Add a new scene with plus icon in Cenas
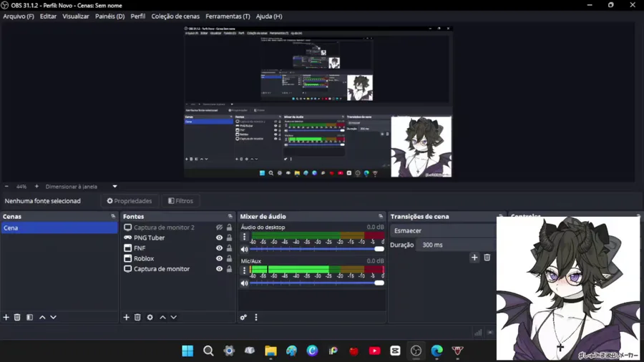This screenshot has height=362, width=644. coord(6,317)
